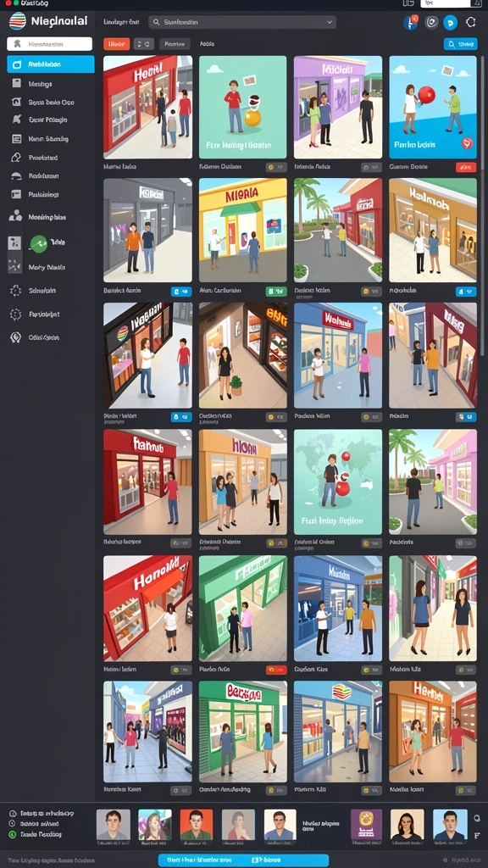Click the long blue button in the bottom bar
488x868 pixels.
coord(243,860)
